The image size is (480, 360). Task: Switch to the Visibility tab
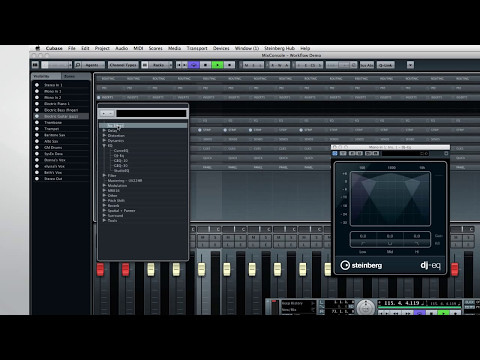coord(46,76)
